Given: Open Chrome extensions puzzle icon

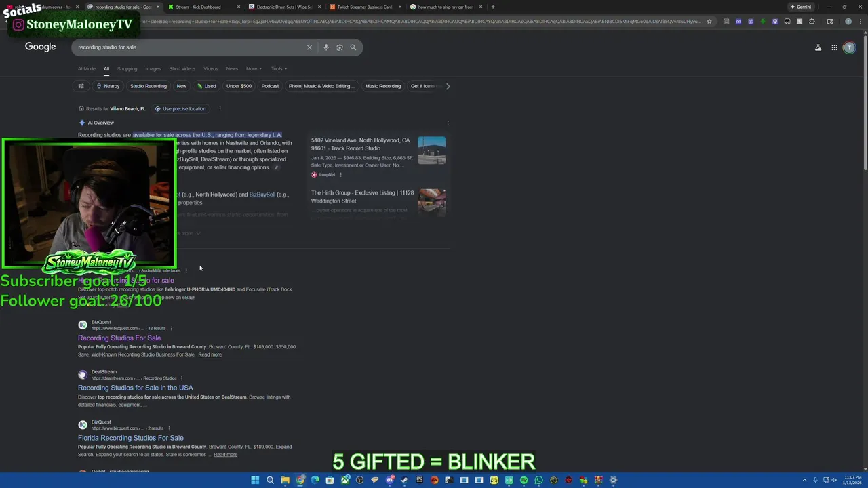Looking at the screenshot, I should click(812, 22).
